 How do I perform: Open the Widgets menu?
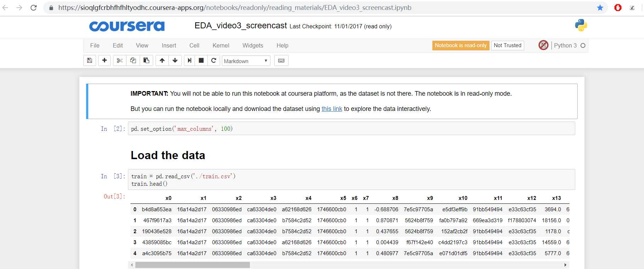point(253,45)
